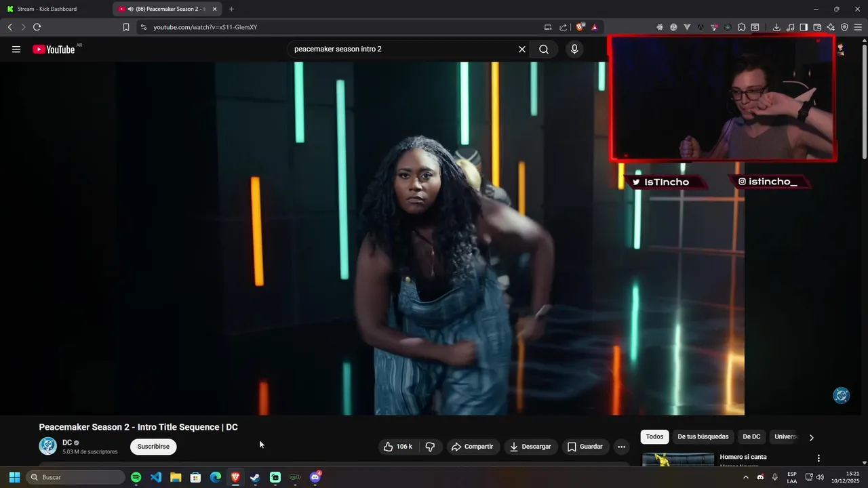Open the extensions puzzle piece menu
The height and width of the screenshot is (488, 868).
[741, 27]
